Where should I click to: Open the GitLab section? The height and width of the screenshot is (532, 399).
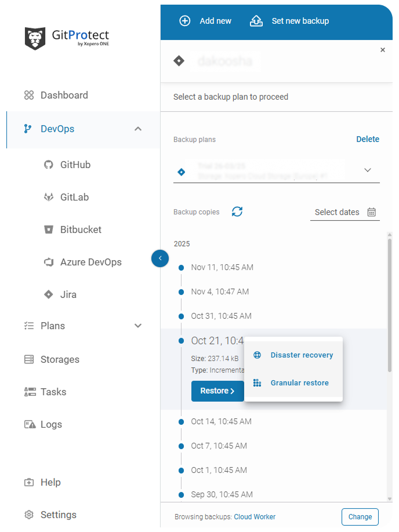pyautogui.click(x=75, y=197)
